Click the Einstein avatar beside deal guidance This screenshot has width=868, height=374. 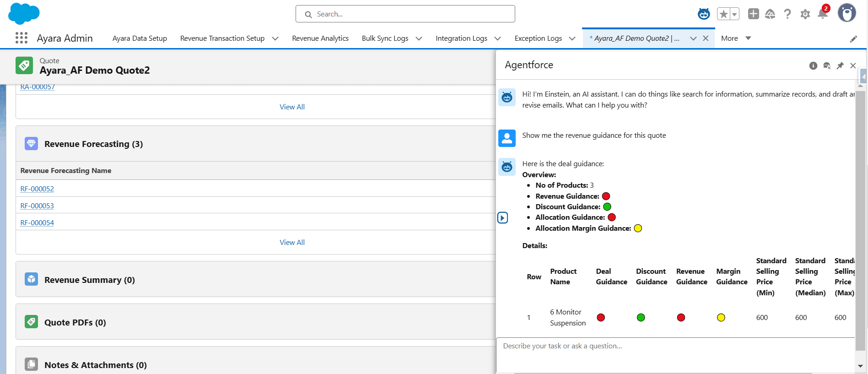pyautogui.click(x=507, y=167)
